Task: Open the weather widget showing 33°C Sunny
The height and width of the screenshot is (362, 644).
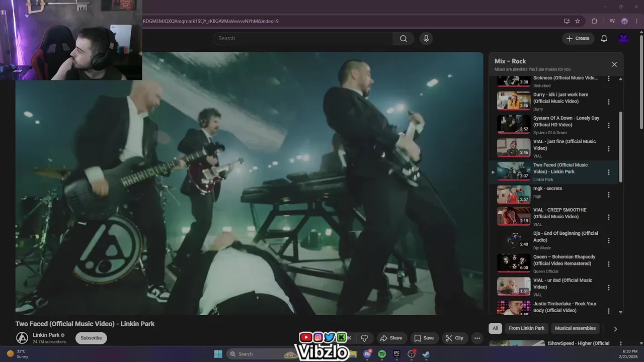Action: 18,354
